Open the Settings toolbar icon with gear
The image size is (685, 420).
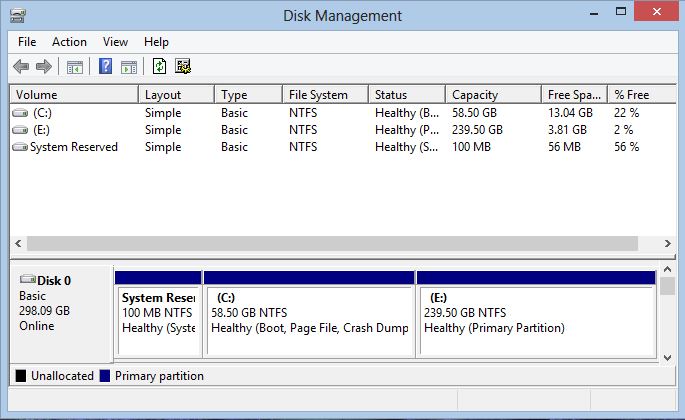[183, 66]
